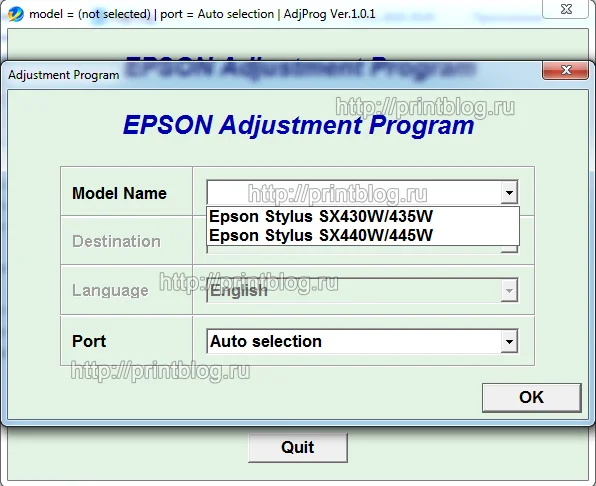
Task: Expand the Language dropdown arrow
Action: click(509, 291)
